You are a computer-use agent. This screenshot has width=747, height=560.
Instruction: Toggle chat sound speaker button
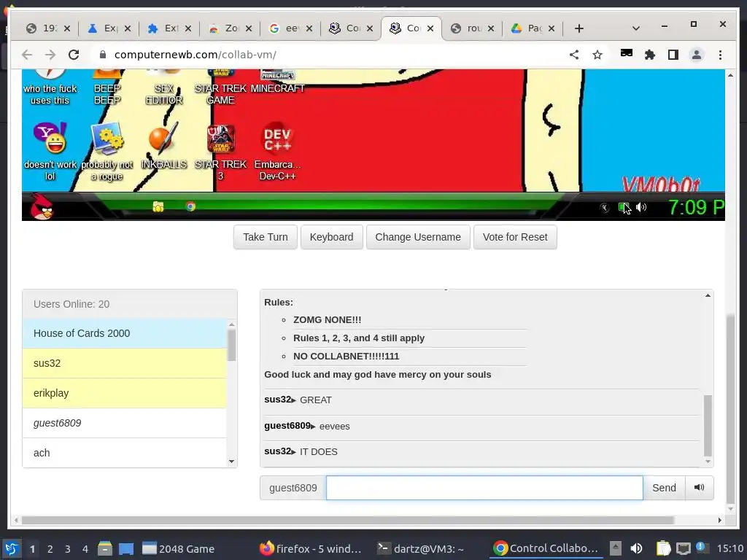tap(699, 488)
